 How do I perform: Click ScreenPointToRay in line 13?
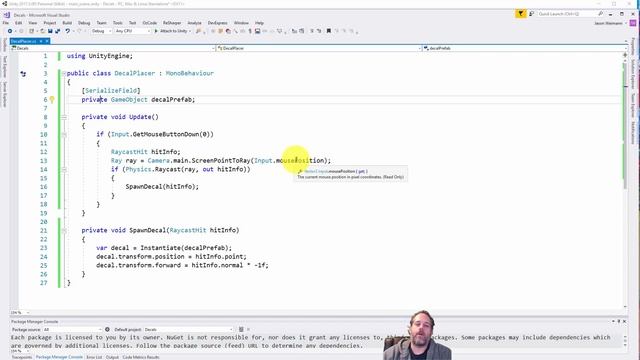(221, 160)
